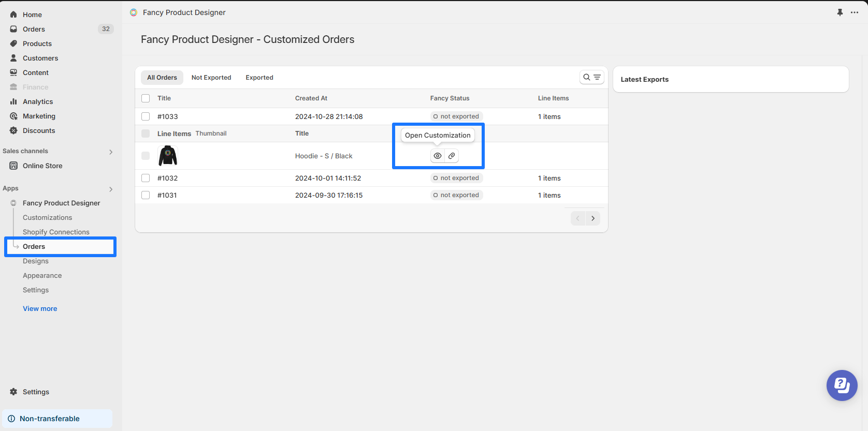Screen dimensions: 868x431
Task: Click the date 2024-09-30 17:16:15
Action: point(329,195)
